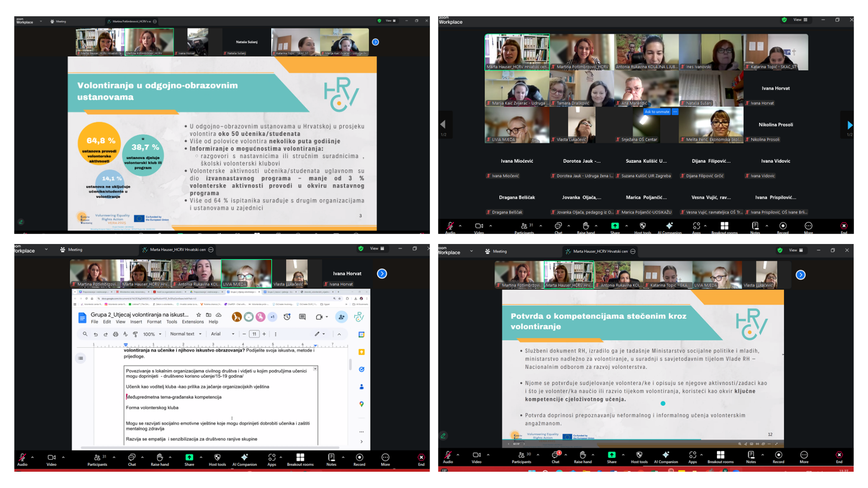Open Google Maps pin icon in side panel
Image resolution: width=868 pixels, height=488 pixels.
(362, 404)
